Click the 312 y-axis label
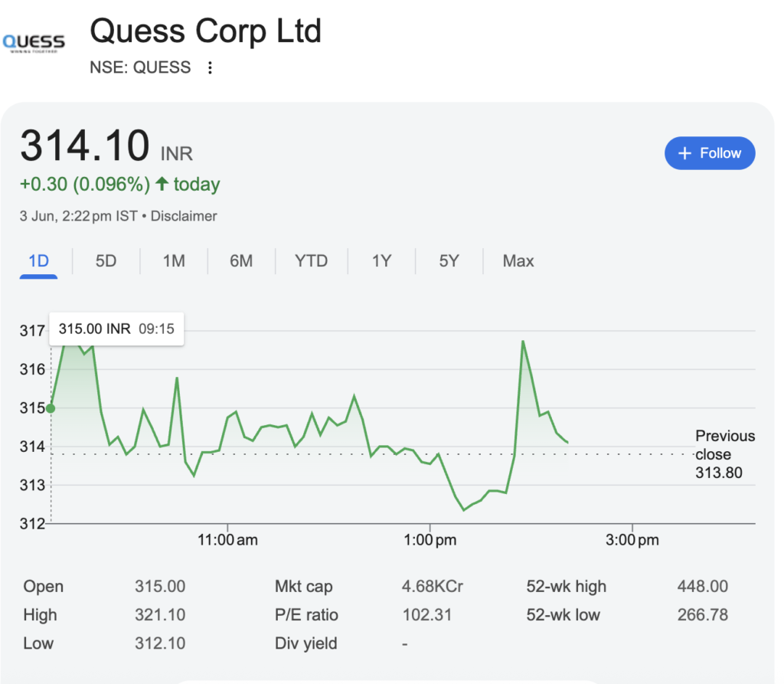Viewport: 784px width, 684px height. coord(32,524)
